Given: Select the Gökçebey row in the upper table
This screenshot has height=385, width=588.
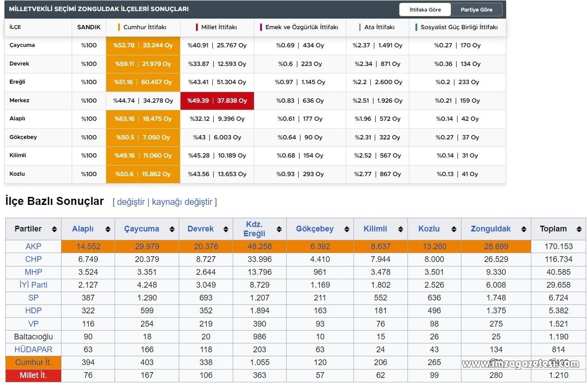Looking at the screenshot, I should pos(255,137).
